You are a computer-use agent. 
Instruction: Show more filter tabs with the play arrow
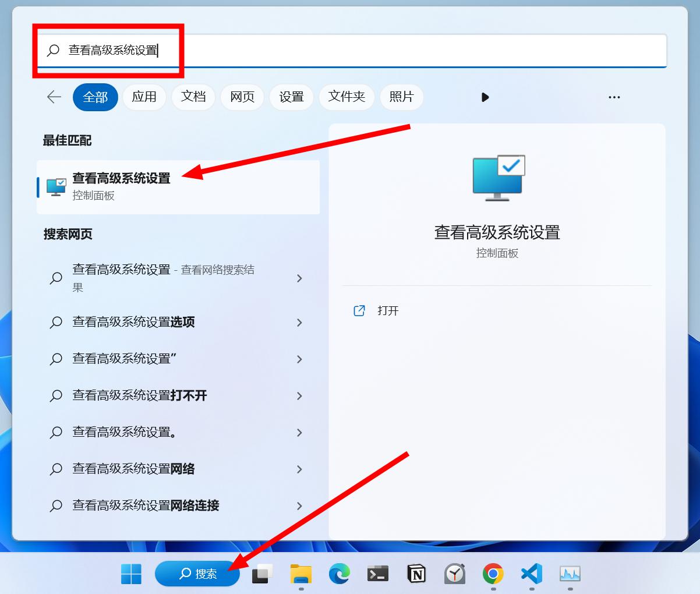point(485,97)
